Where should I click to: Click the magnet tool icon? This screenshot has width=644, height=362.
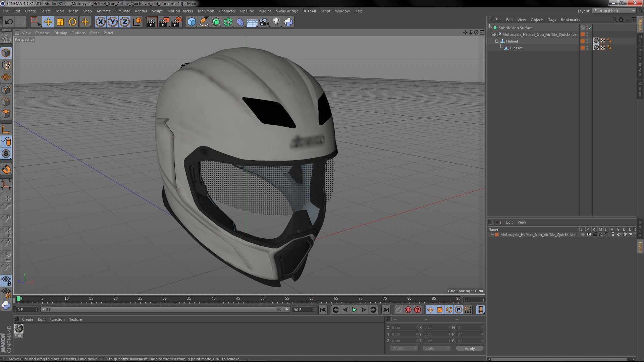pyautogui.click(x=6, y=169)
